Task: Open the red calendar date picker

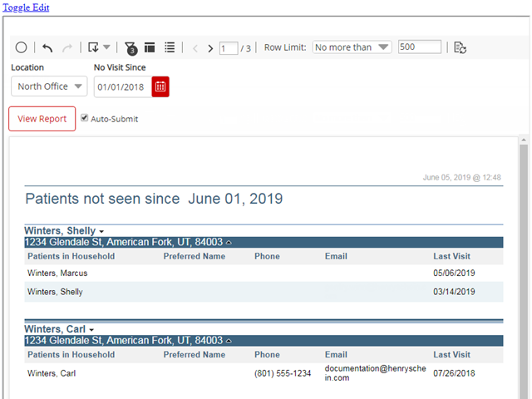Action: pos(160,86)
